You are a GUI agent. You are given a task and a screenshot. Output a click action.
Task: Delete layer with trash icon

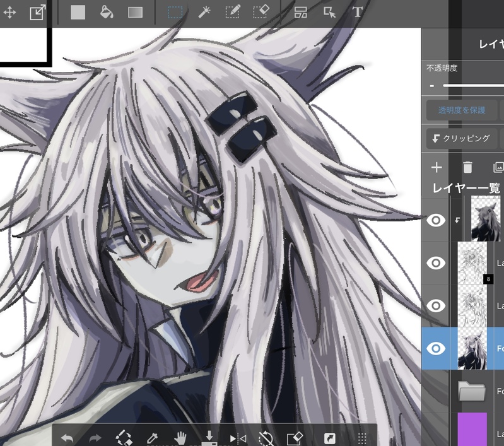[467, 168]
